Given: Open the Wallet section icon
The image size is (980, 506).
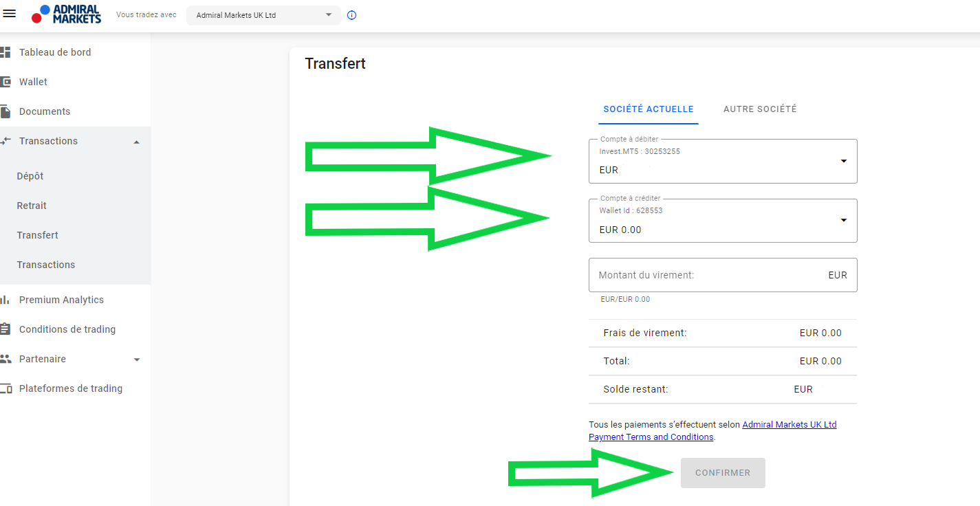Looking at the screenshot, I should tap(7, 81).
